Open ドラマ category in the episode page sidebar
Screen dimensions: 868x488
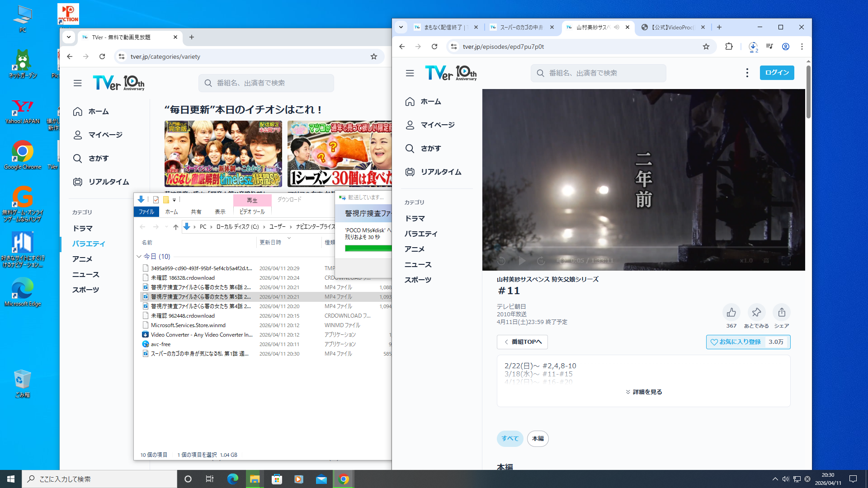click(415, 219)
